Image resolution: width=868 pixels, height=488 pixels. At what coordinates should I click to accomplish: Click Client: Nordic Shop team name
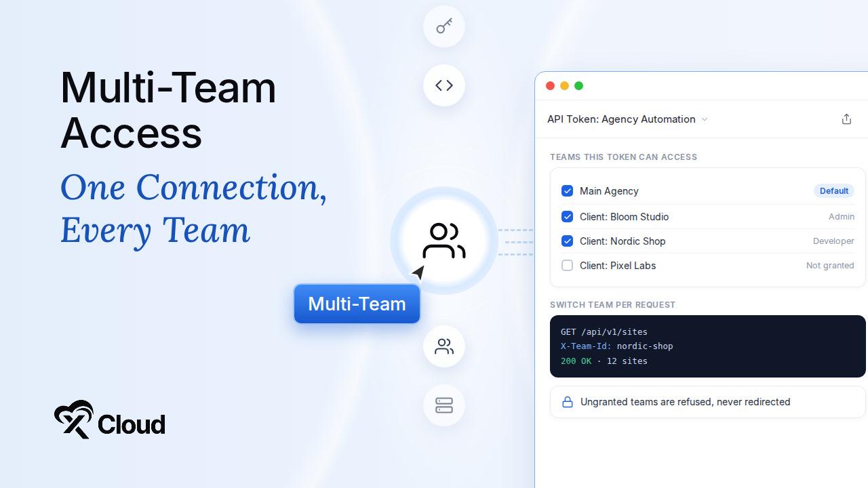click(x=623, y=241)
